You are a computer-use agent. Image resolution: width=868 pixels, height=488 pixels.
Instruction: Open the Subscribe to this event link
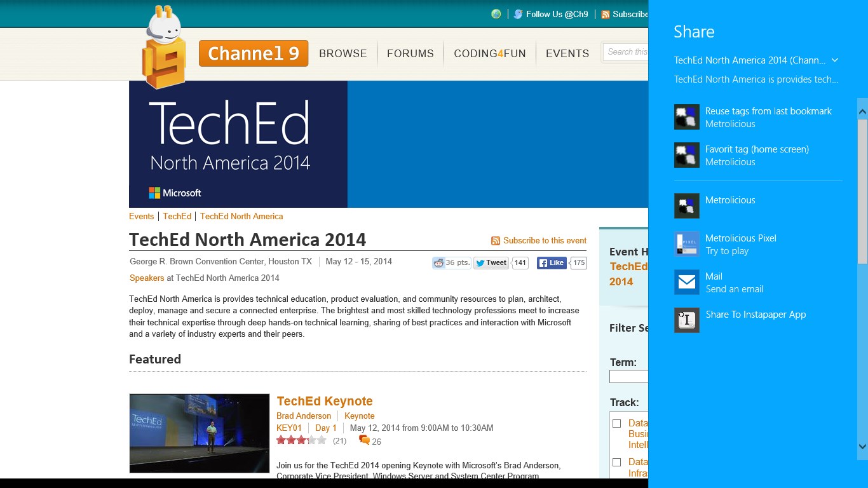(x=545, y=241)
